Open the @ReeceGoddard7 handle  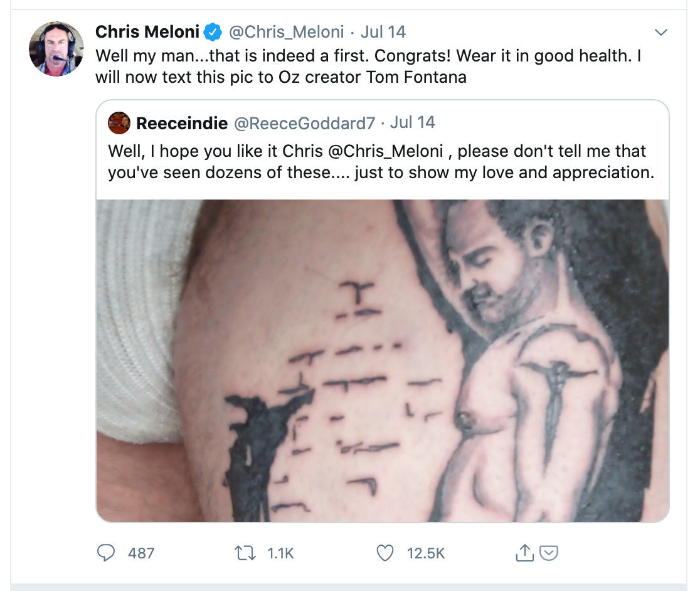[x=304, y=123]
